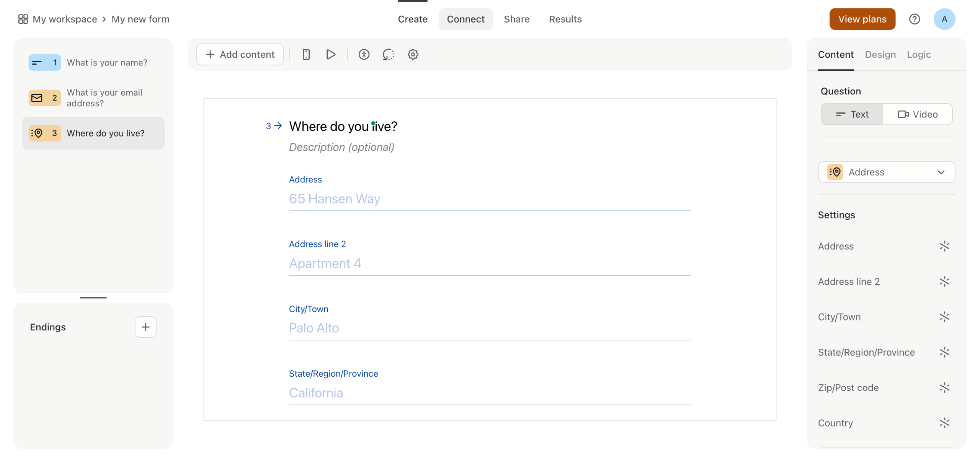Toggle required asterisk for Country
Image resolution: width=980 pixels, height=462 pixels.
944,423
